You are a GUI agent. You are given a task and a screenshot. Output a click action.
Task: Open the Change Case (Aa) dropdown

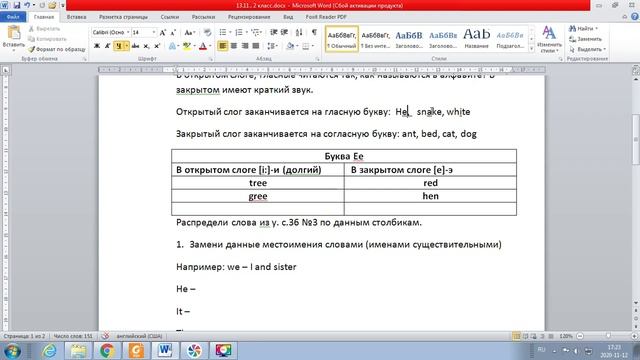pos(189,32)
